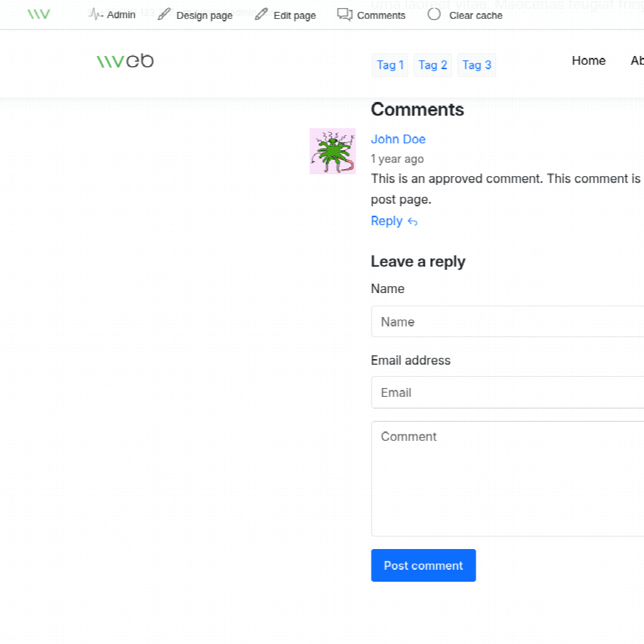The width and height of the screenshot is (644, 644).
Task: Click the Vvveb logo in admin bar
Action: [x=38, y=14]
